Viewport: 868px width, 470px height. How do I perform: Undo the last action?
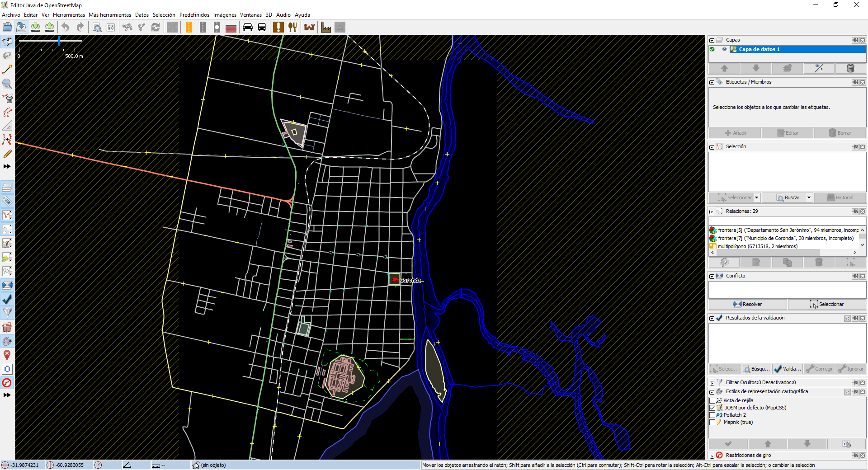(66, 27)
